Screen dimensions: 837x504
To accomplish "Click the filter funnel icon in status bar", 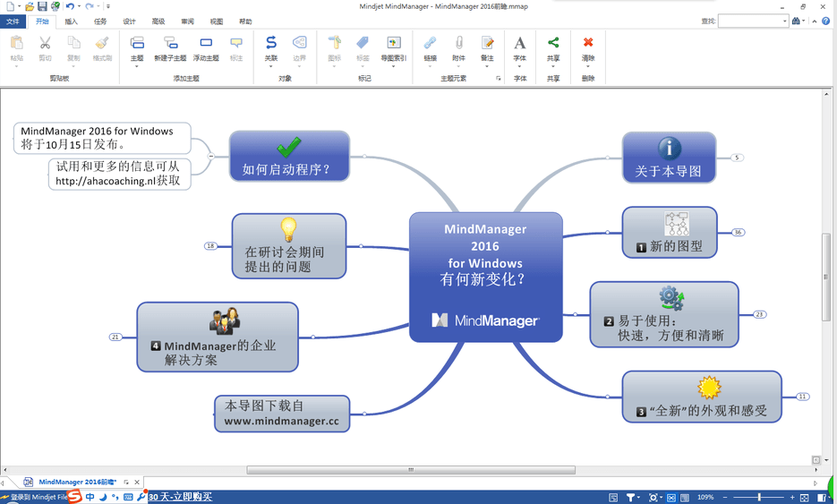I will point(630,498).
